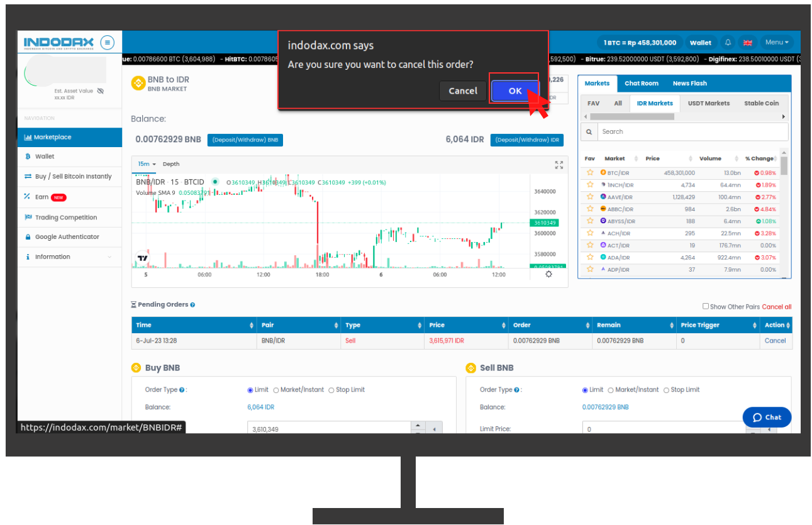
Task: Expand the Information menu chevron
Action: coord(109,257)
